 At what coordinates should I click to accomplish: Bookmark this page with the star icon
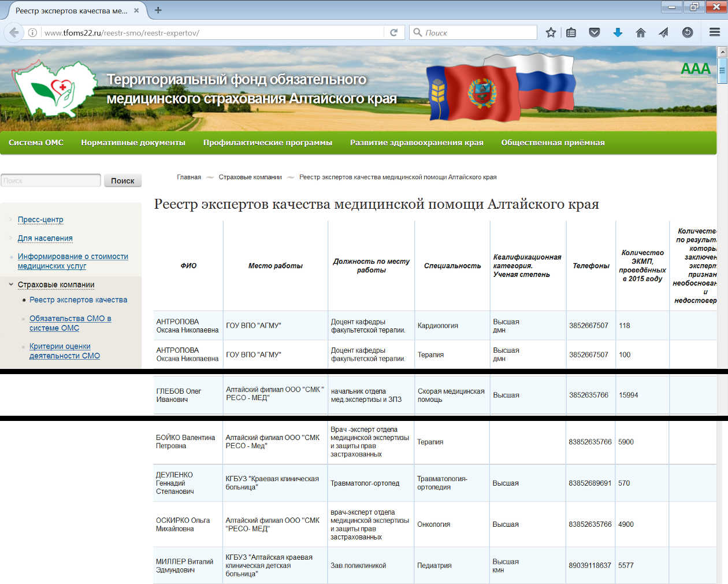click(x=551, y=33)
